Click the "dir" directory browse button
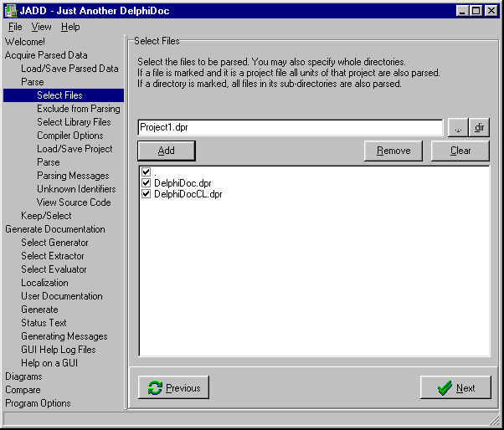 480,127
